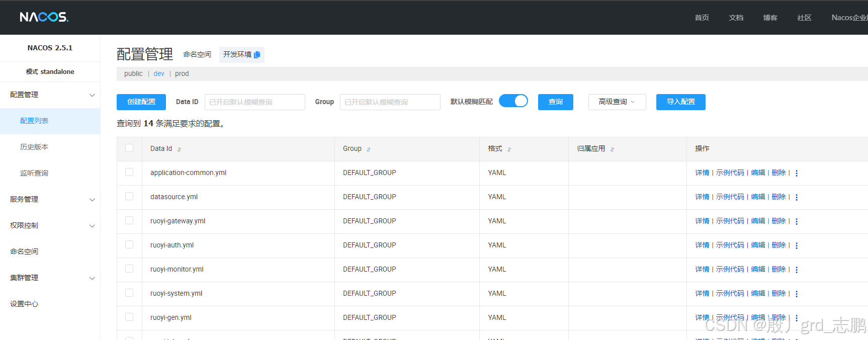The width and height of the screenshot is (868, 340).
Task: Sort by Group column
Action: point(369,149)
